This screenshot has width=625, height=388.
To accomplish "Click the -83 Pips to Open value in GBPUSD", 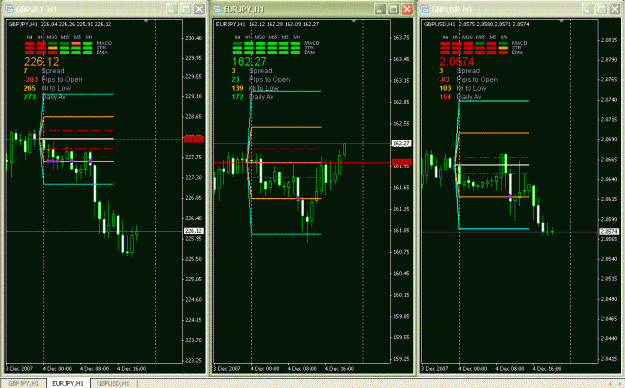I will [445, 79].
